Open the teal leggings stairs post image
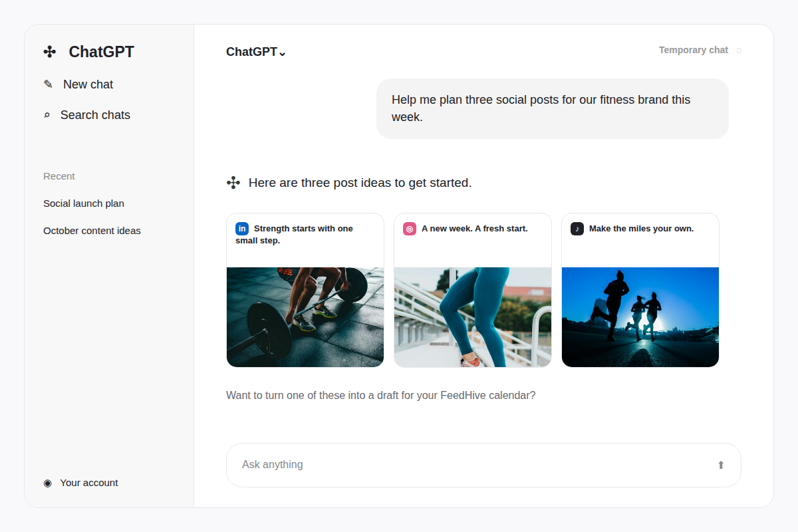This screenshot has height=532, width=798. click(473, 317)
